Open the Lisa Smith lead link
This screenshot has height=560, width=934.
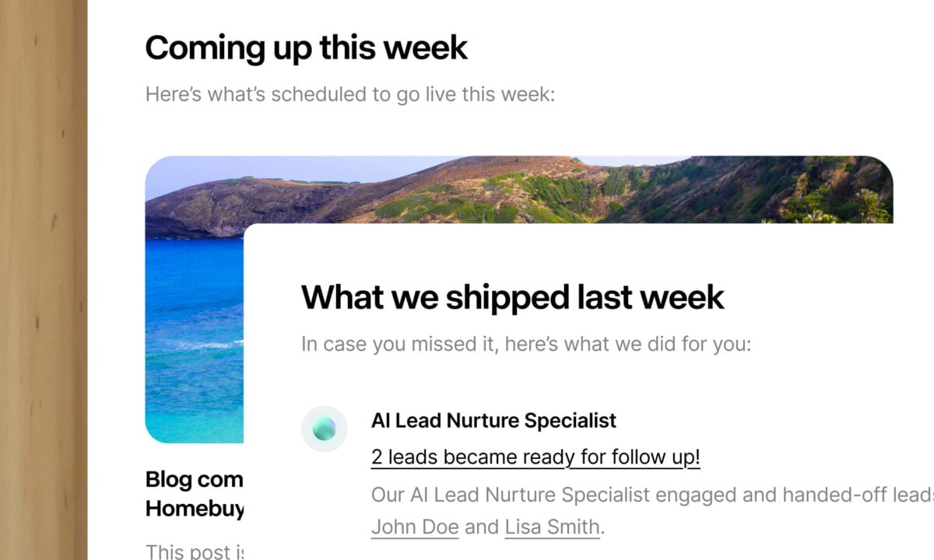click(x=552, y=527)
